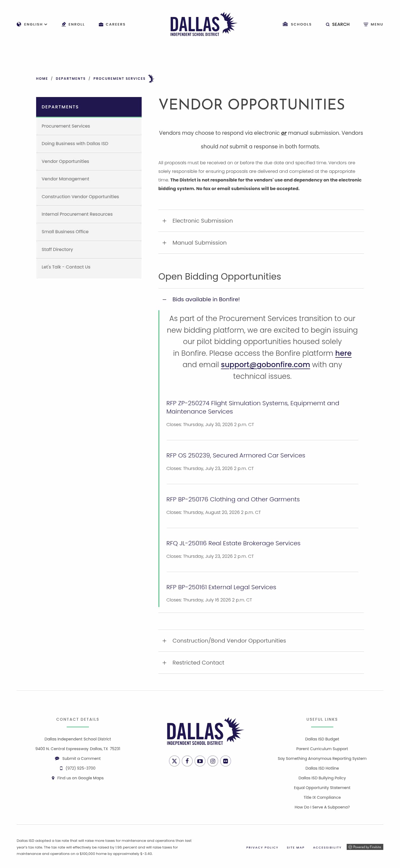This screenshot has width=400, height=868.
Task: Open Dallas ISD Hotline link
Action: pyautogui.click(x=322, y=768)
